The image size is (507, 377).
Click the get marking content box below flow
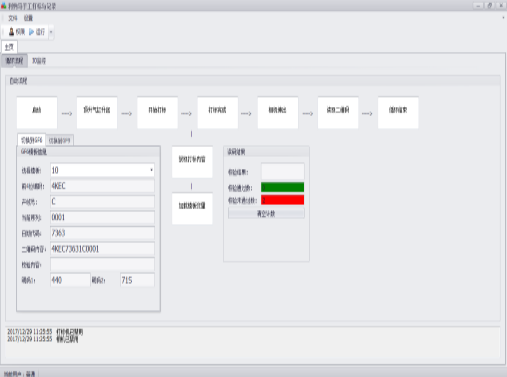(192, 162)
